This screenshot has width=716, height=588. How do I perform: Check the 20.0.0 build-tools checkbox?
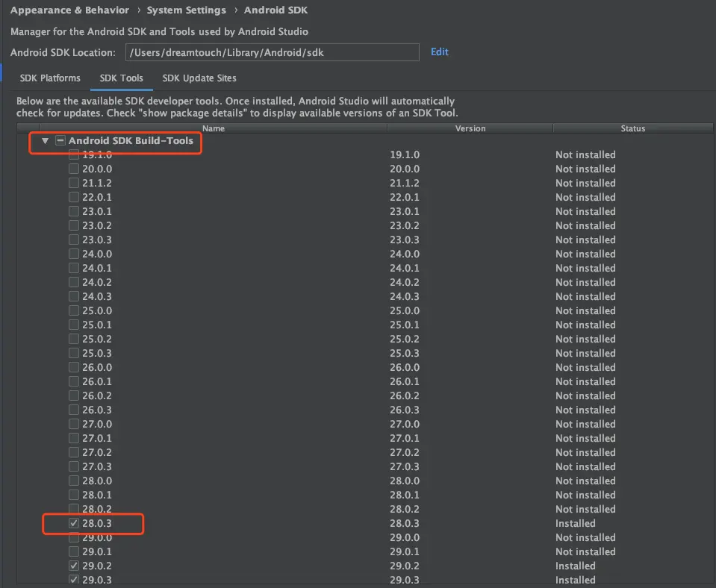[x=73, y=169]
